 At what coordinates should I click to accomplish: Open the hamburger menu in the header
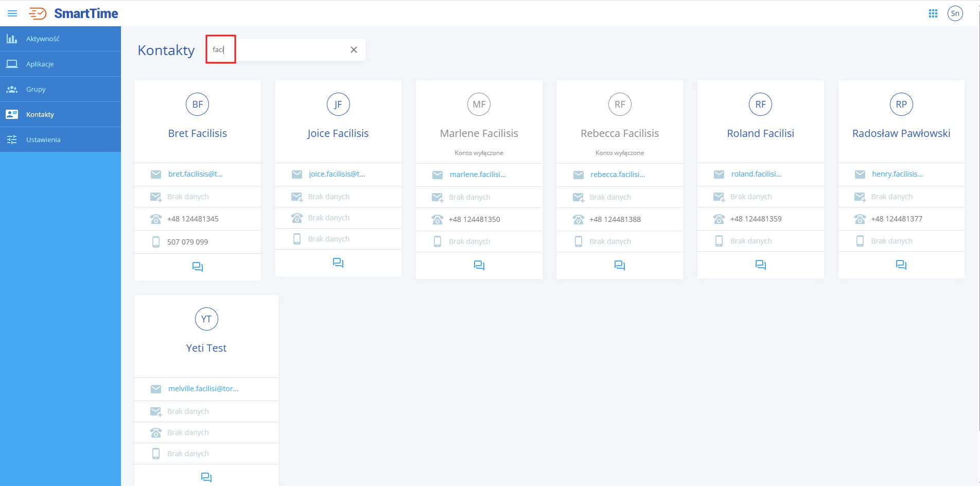(x=12, y=13)
